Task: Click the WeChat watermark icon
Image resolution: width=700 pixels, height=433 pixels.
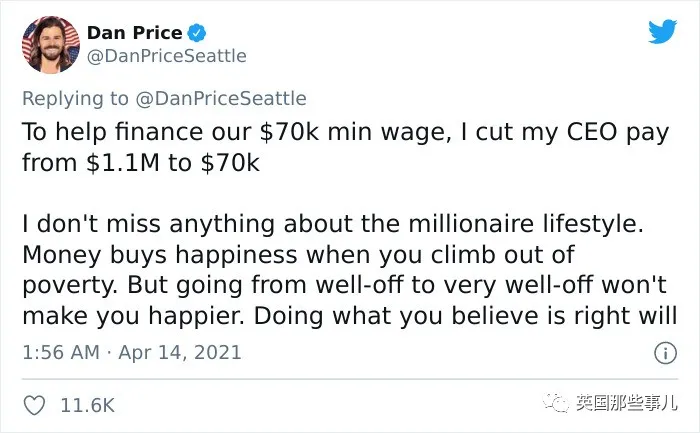Action: point(556,403)
